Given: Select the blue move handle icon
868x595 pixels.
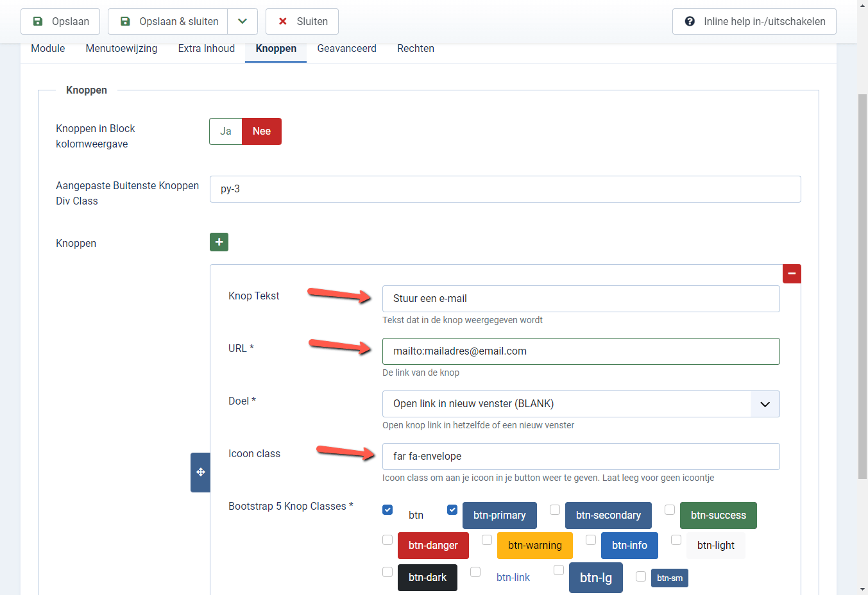Looking at the screenshot, I should [200, 472].
